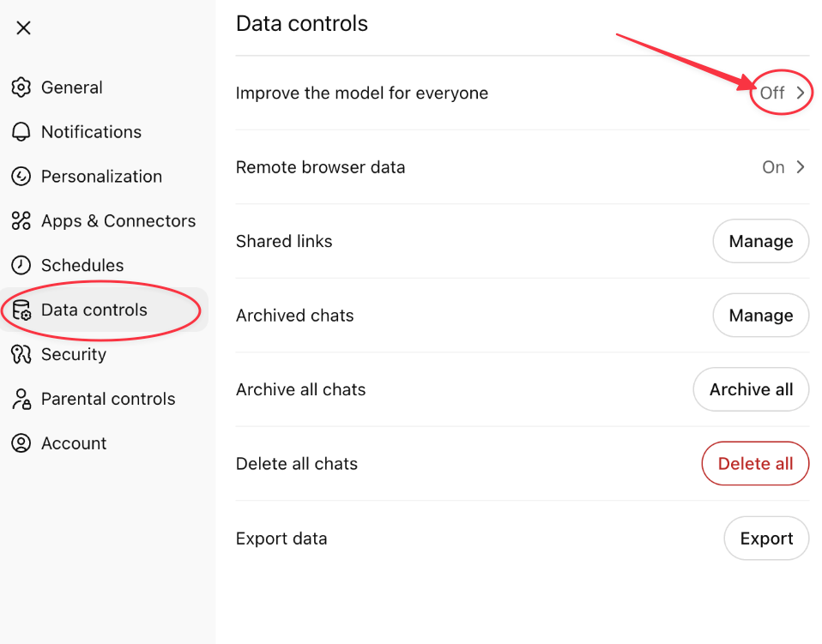The width and height of the screenshot is (822, 644).
Task: Manage archived chats
Action: [x=760, y=316]
